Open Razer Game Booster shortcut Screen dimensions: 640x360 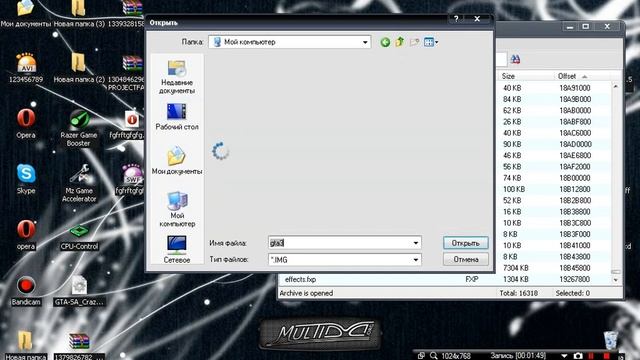pos(79,128)
